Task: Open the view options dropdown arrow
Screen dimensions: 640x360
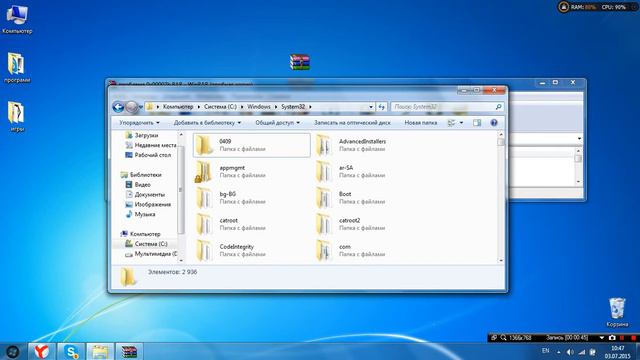Action: pyautogui.click(x=462, y=123)
